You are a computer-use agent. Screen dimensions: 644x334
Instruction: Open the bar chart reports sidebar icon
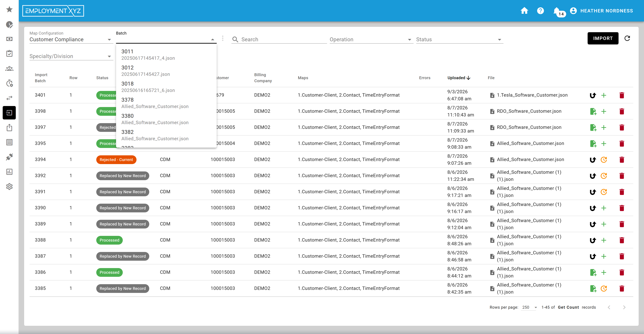point(9,172)
